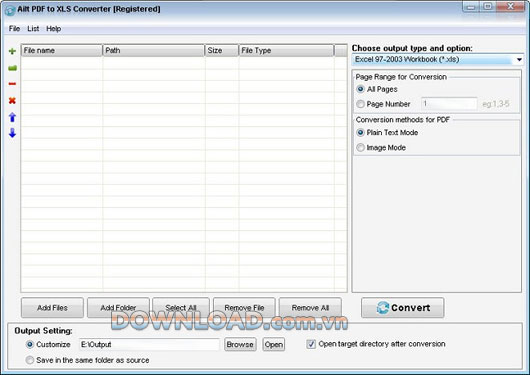
Task: Click the red minus remove icon
Action: [12, 84]
